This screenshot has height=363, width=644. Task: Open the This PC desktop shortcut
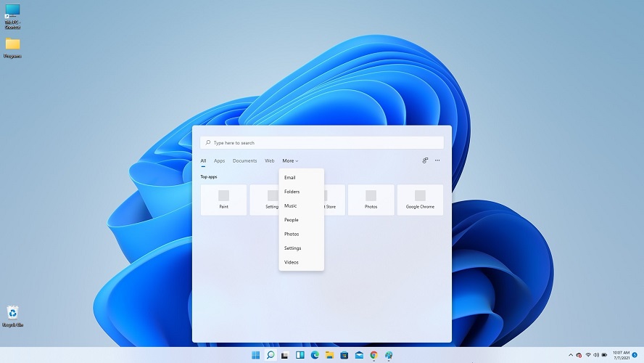point(12,17)
